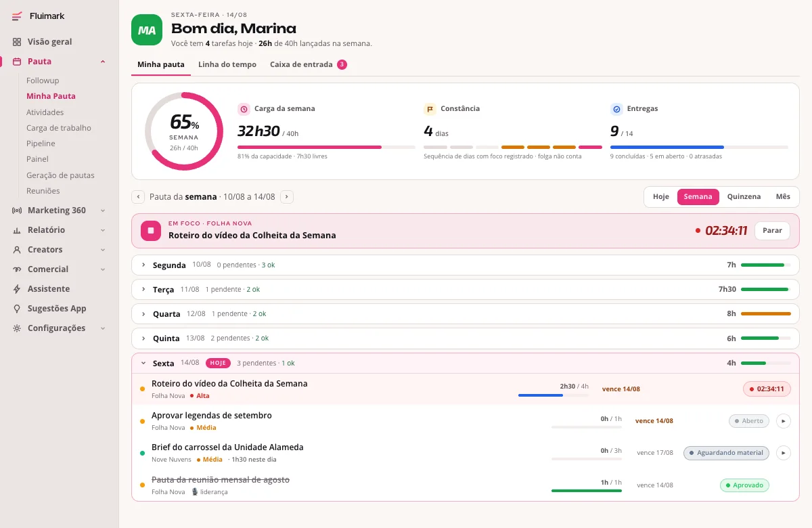Open Atividades in sidebar
Viewport: 812px width, 528px height.
(x=45, y=112)
